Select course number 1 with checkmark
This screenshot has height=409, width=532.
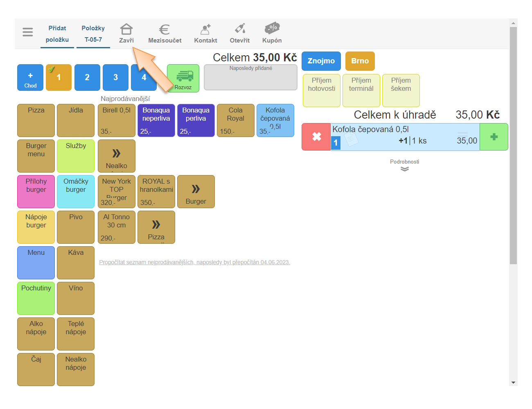59,77
